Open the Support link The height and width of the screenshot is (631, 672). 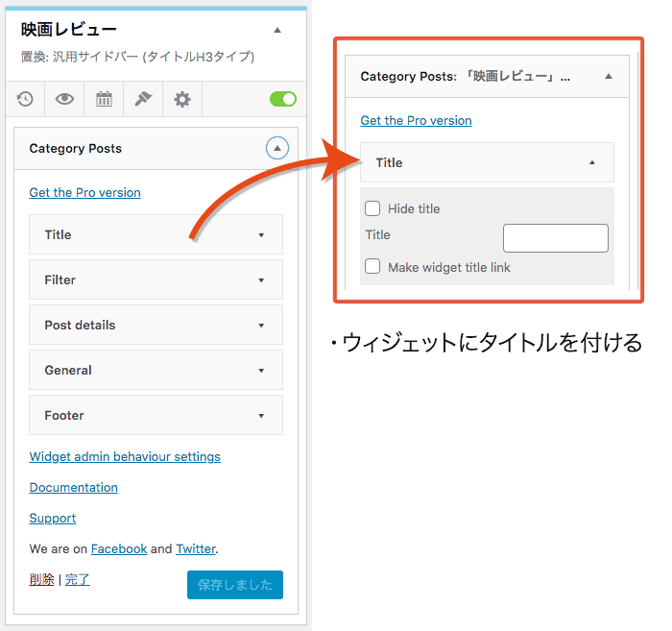[52, 519]
